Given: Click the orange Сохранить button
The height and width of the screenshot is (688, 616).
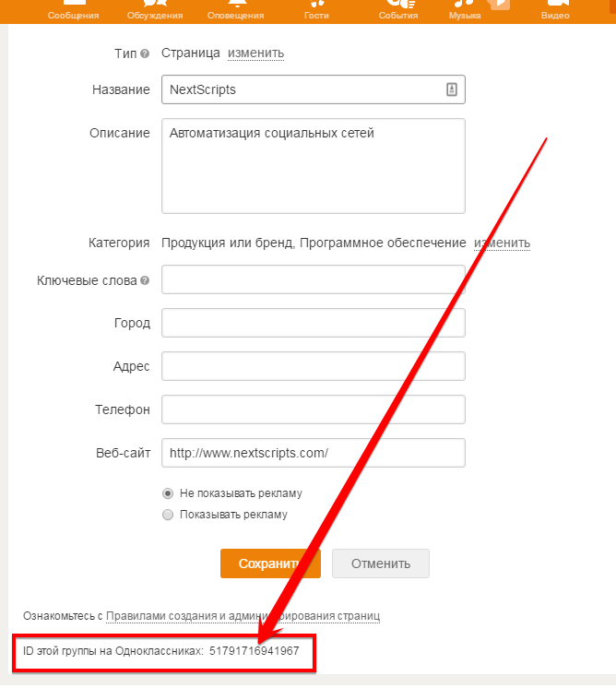Looking at the screenshot, I should 270,563.
